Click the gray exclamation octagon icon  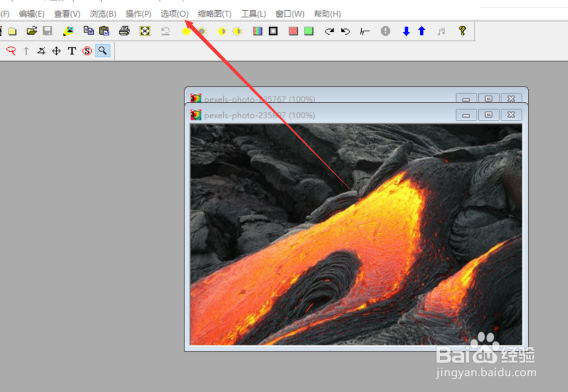coord(386,31)
